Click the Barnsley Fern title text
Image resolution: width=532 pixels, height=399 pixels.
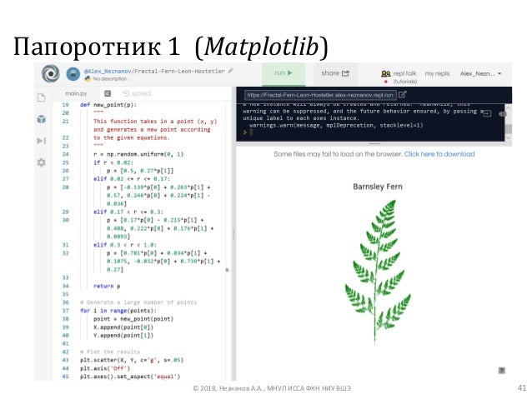click(377, 187)
